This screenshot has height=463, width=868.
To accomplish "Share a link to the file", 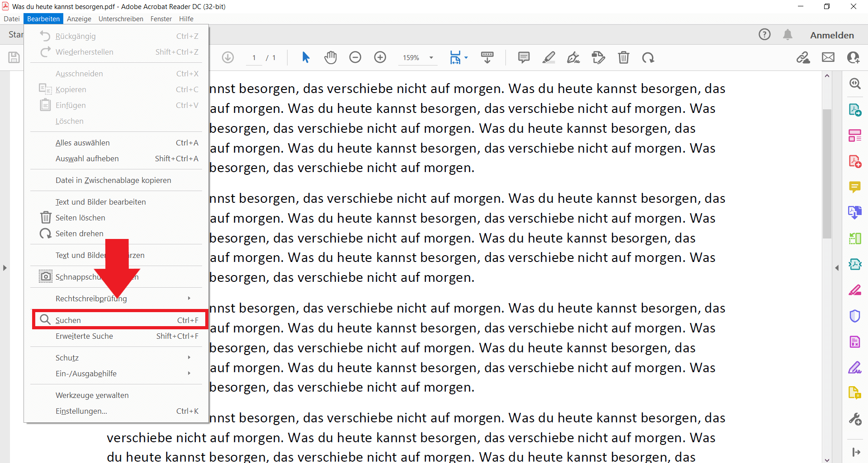I will pyautogui.click(x=803, y=57).
